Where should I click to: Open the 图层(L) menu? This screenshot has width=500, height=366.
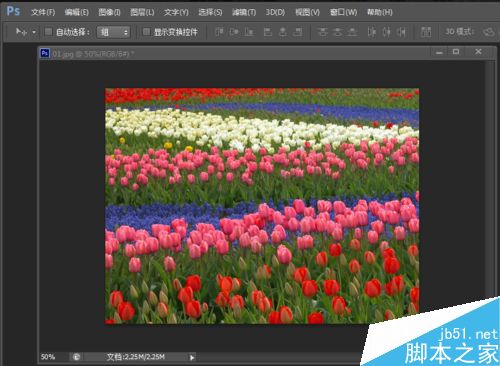tap(142, 12)
